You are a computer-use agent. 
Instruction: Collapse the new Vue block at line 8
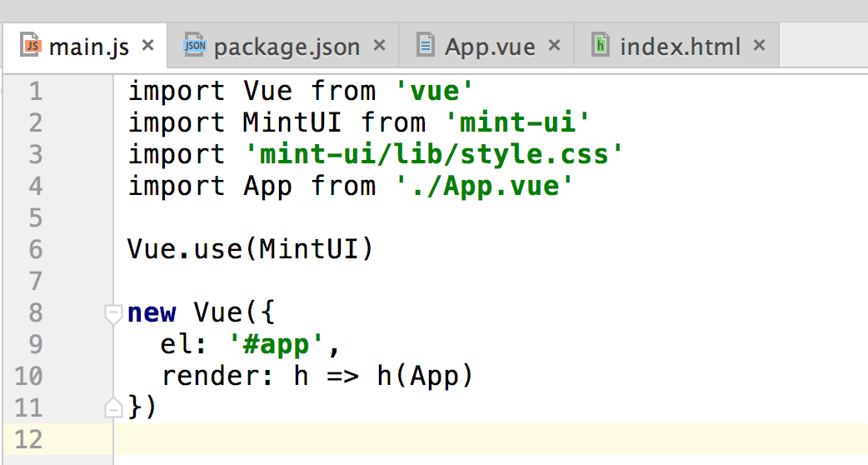[x=113, y=314]
